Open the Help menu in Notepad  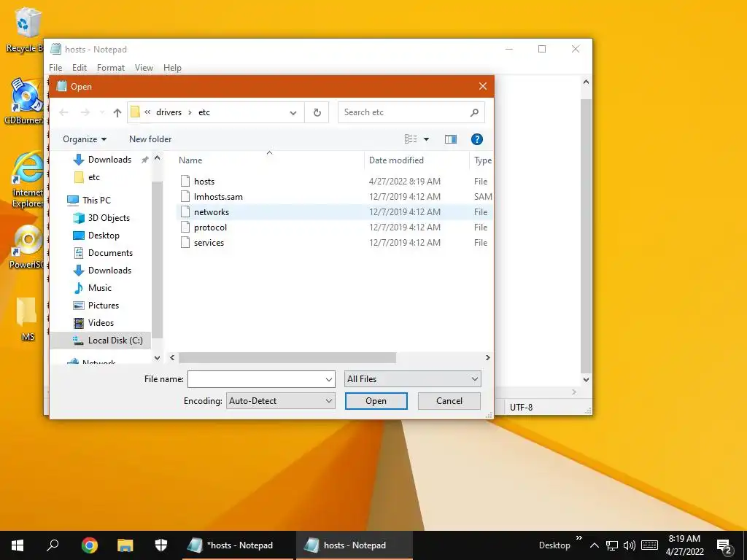coord(172,68)
